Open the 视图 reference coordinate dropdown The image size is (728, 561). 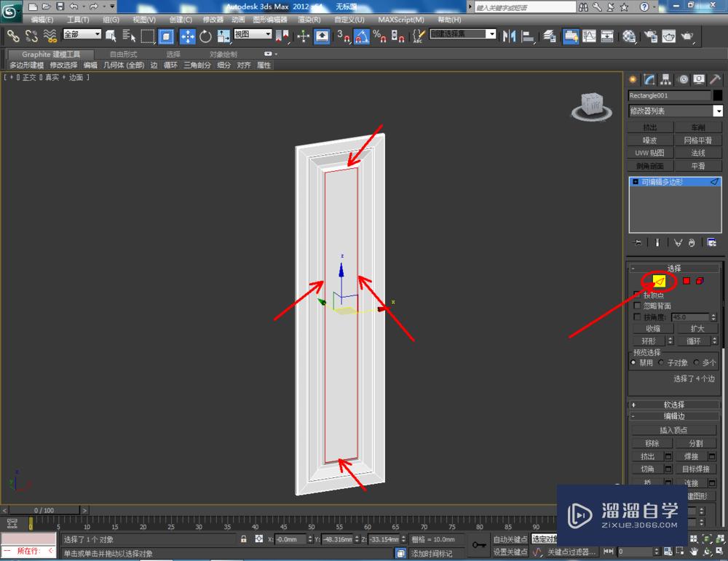pyautogui.click(x=253, y=34)
